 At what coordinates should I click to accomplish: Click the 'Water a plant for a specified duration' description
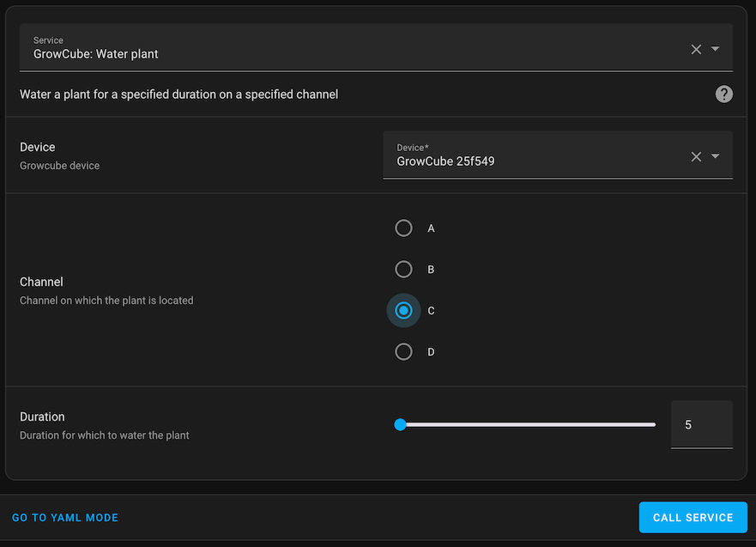(178, 94)
